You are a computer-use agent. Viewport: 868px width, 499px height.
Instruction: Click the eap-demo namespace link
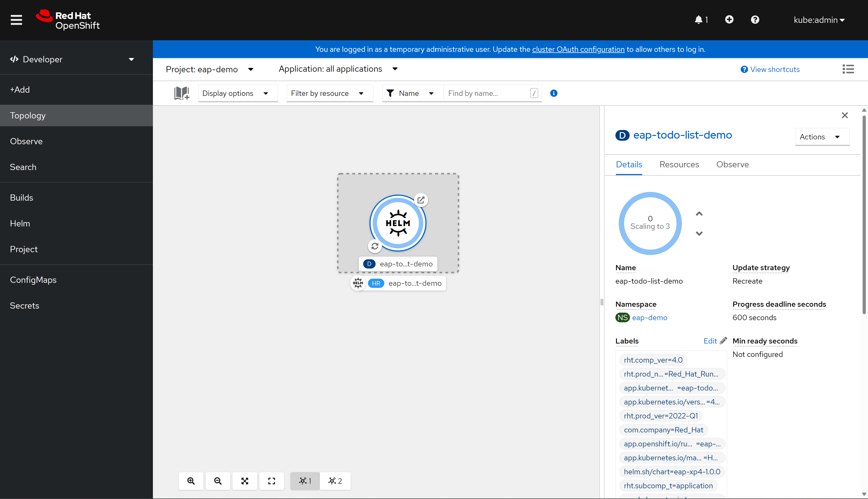(650, 317)
